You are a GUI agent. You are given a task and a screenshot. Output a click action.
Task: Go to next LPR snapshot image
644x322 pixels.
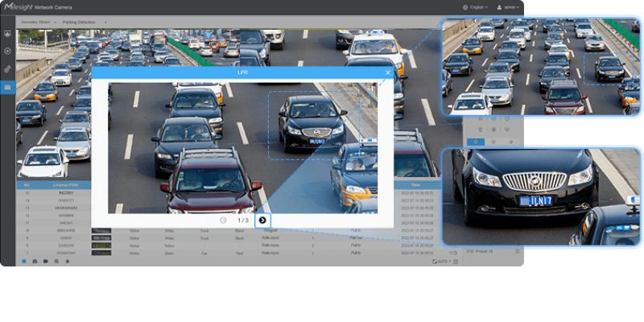point(262,220)
